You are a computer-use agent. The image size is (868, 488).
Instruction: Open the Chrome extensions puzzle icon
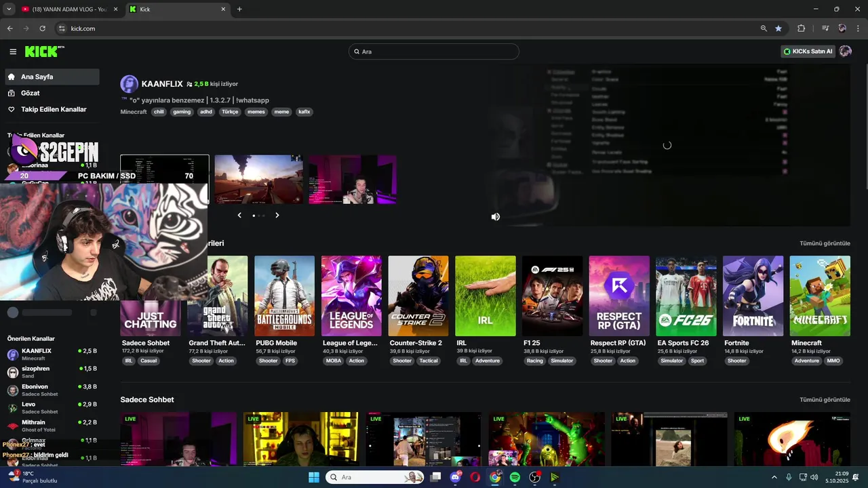click(x=801, y=28)
